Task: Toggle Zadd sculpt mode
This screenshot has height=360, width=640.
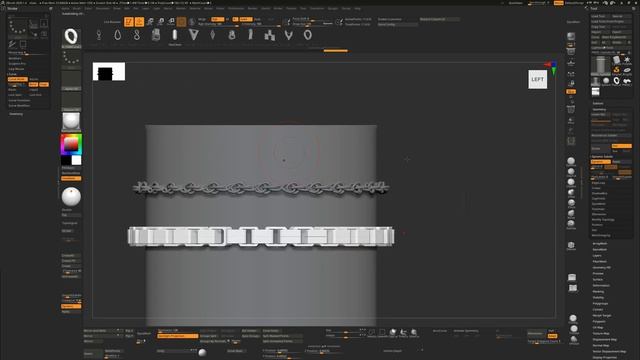Action: (246, 19)
